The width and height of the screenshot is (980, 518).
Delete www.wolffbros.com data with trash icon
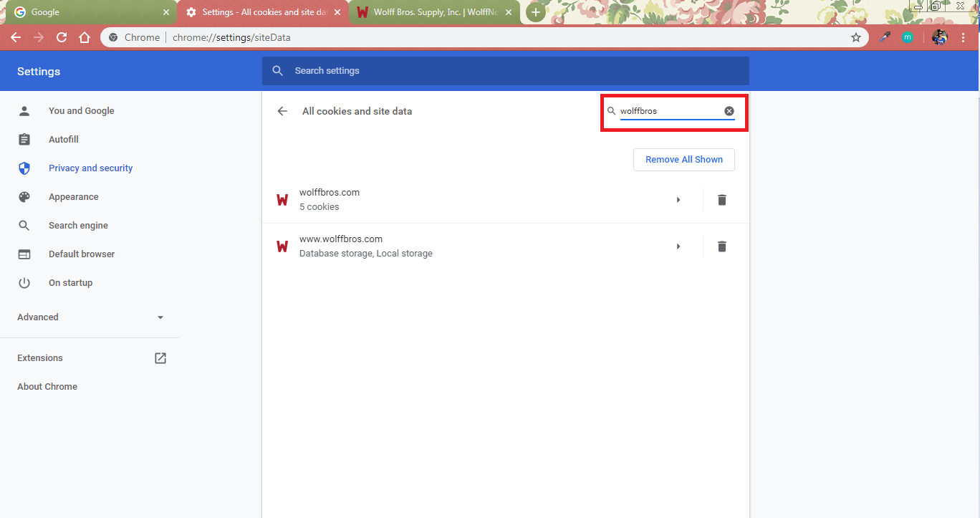[722, 246]
